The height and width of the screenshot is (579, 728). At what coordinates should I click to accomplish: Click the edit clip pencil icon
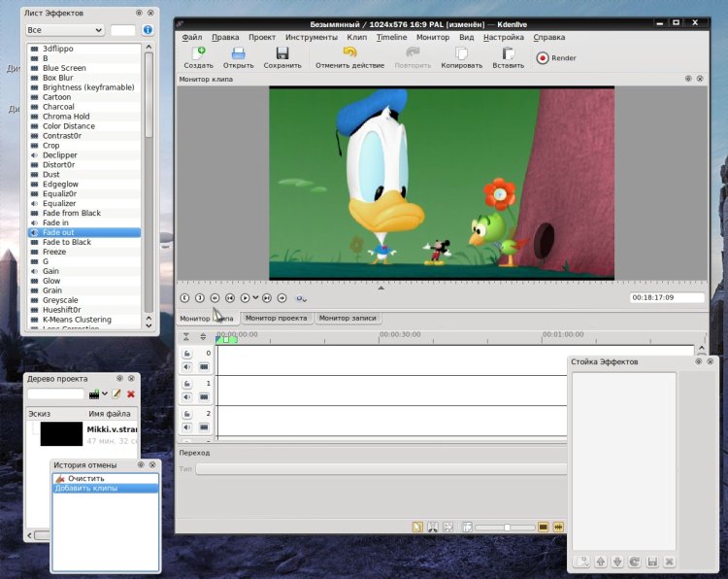[117, 394]
